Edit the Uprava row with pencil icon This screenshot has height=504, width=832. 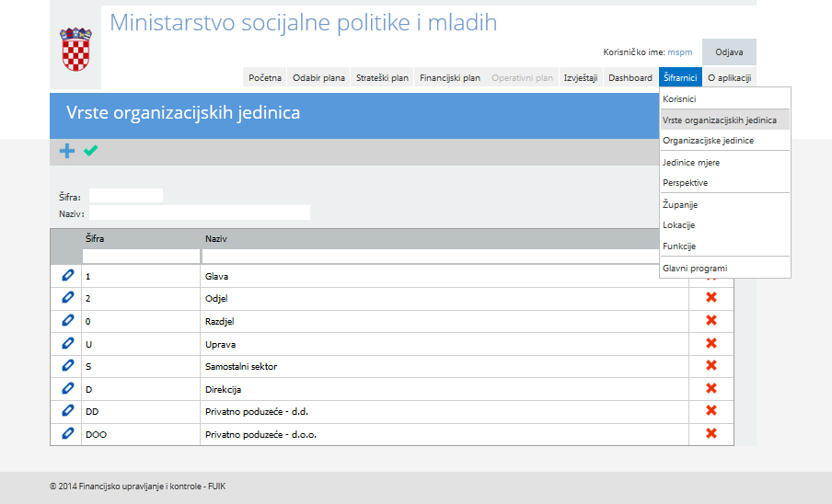[67, 343]
